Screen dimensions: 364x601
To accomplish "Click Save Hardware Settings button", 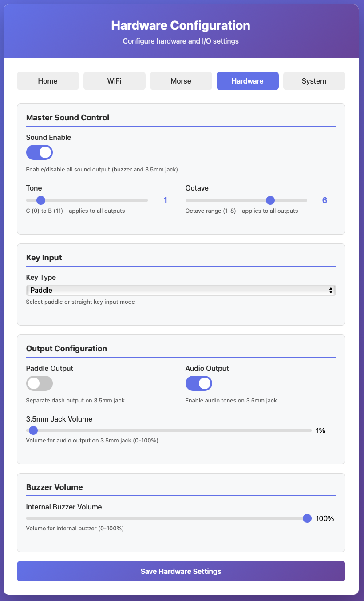I will [x=181, y=571].
